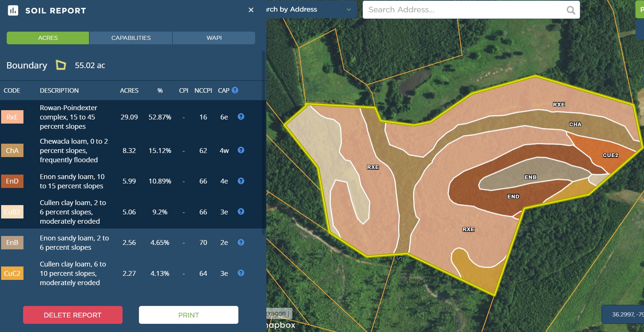
Task: Switch to the Capabilities tab
Action: tap(131, 38)
